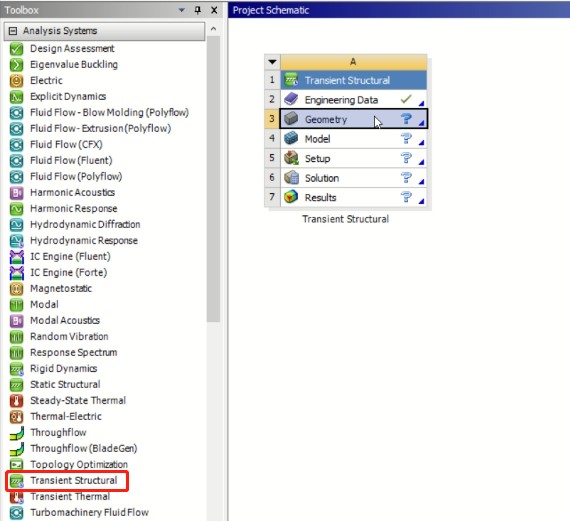Select the Model cell label
This screenshot has width=570, height=521.
(318, 139)
